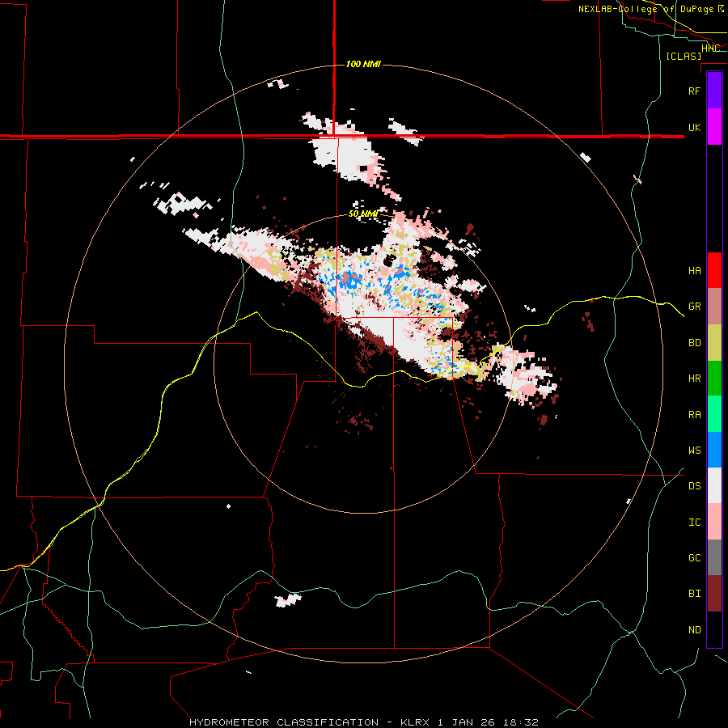Viewport: 728px width, 728px height.
Task: Click the RF legend label
Action: click(694, 91)
